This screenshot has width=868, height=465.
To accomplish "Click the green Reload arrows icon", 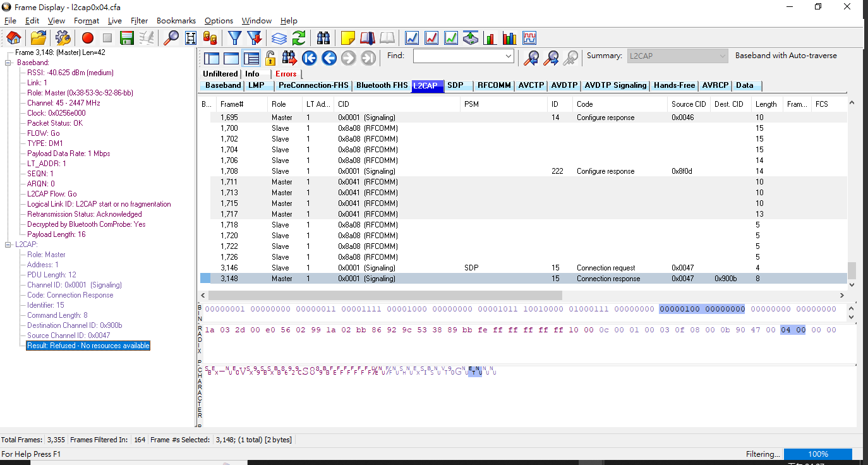I will click(299, 38).
